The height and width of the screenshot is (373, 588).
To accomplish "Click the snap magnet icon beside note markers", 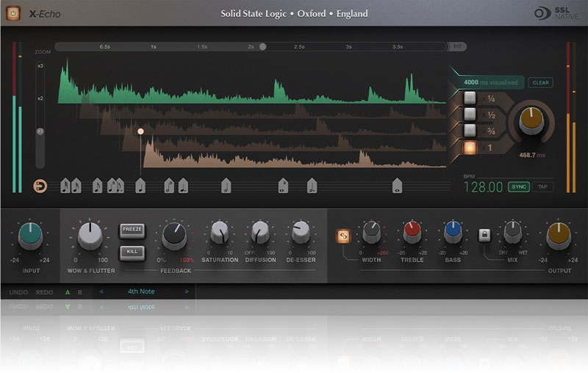I will [x=40, y=186].
